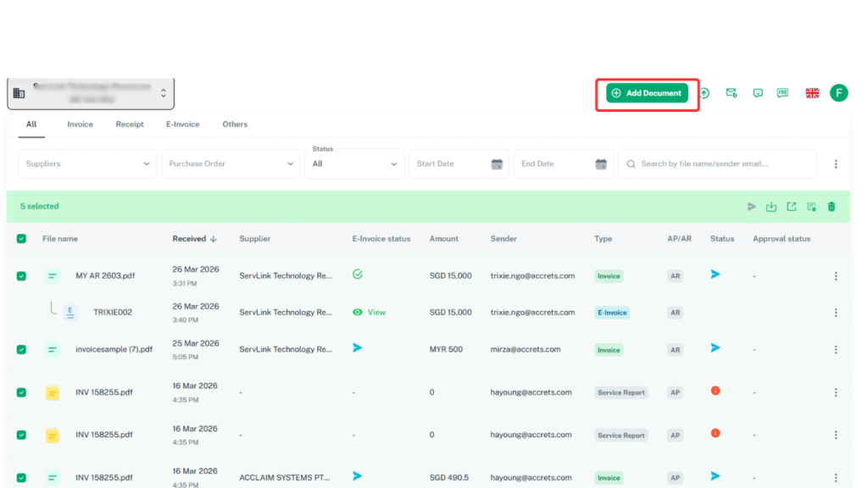Open the mail inbox icon in header
Viewport: 868px width, 488px height.
point(731,93)
